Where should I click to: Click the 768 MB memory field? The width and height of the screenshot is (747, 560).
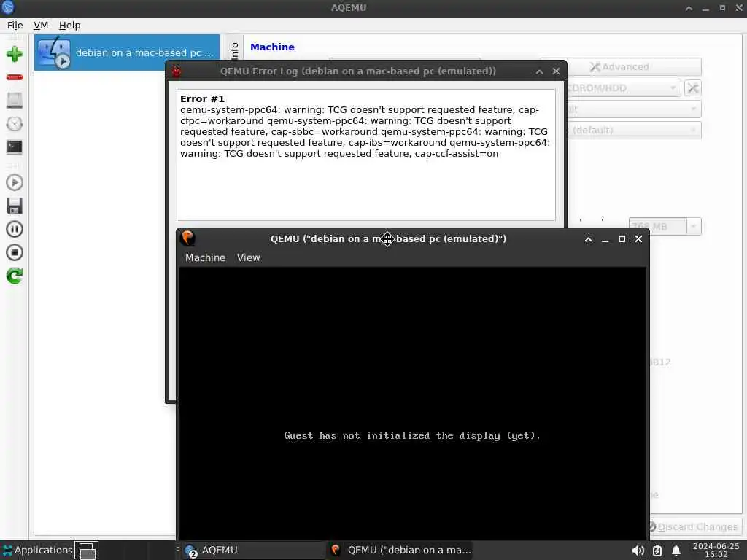coord(657,227)
